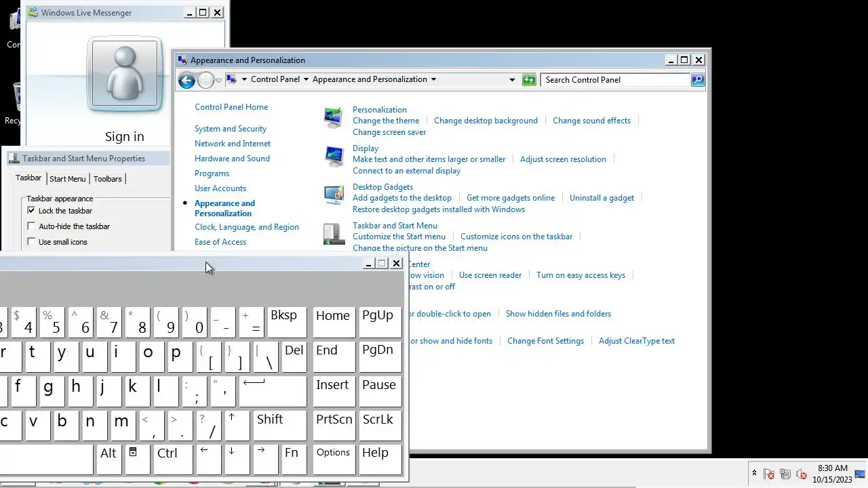This screenshot has width=868, height=488.
Task: Open the recent pages dropdown next to Forward
Action: click(x=218, y=80)
